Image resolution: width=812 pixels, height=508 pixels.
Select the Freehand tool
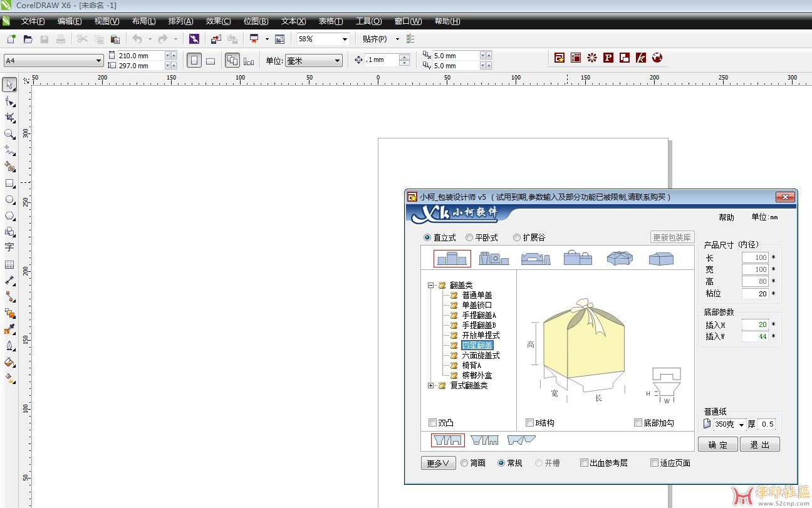coord(9,150)
